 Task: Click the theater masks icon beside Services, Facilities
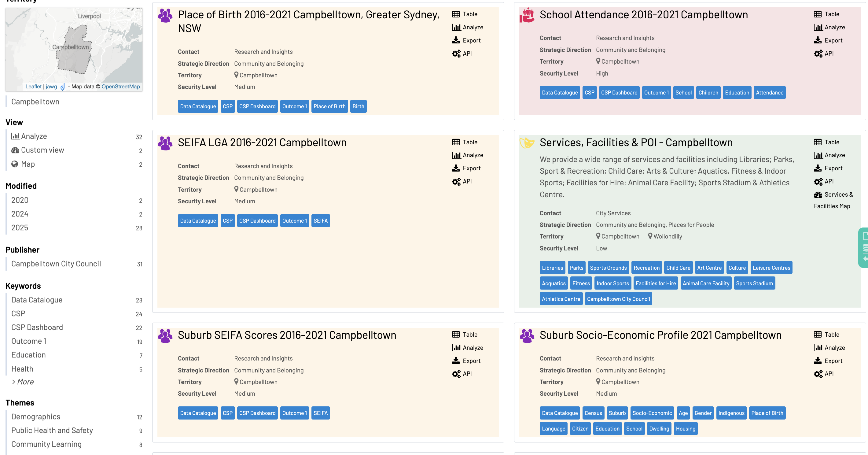point(527,143)
